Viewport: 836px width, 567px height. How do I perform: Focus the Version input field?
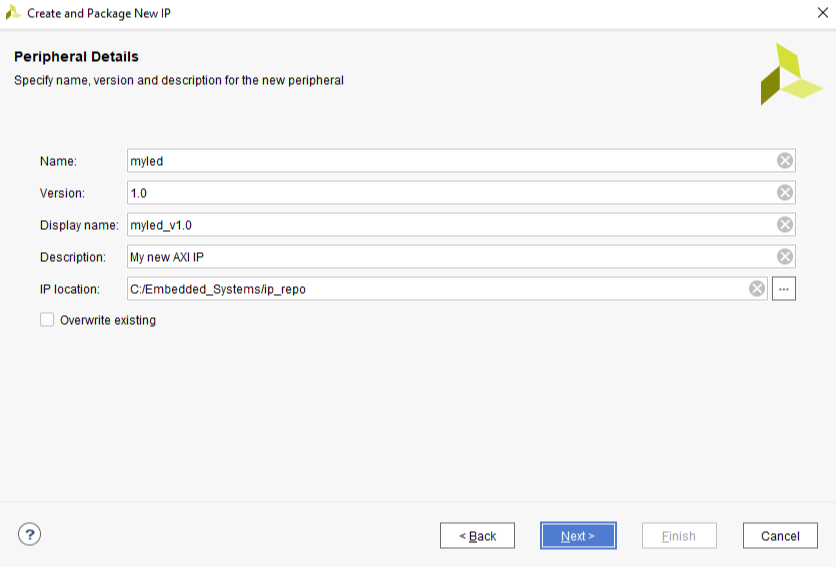coord(450,193)
